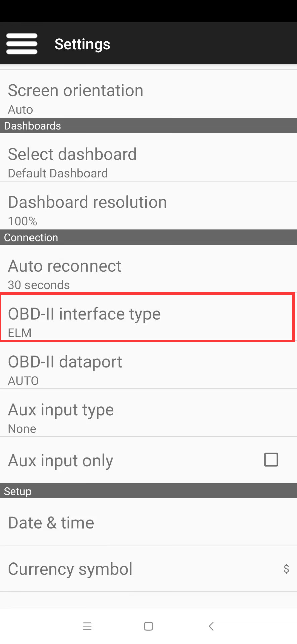The width and height of the screenshot is (297, 644).
Task: Tap the Setup section header
Action: click(18, 491)
